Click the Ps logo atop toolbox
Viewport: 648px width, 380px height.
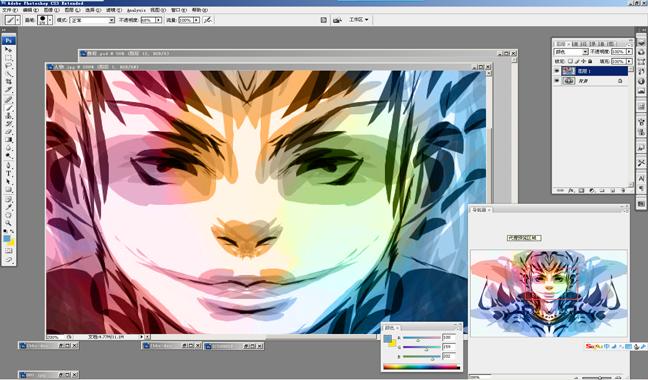8,40
